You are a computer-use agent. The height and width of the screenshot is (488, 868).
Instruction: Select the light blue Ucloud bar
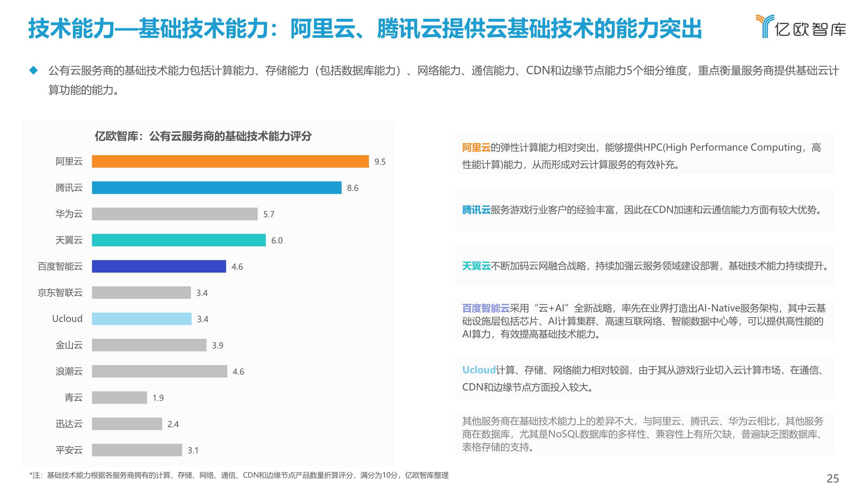(x=142, y=319)
